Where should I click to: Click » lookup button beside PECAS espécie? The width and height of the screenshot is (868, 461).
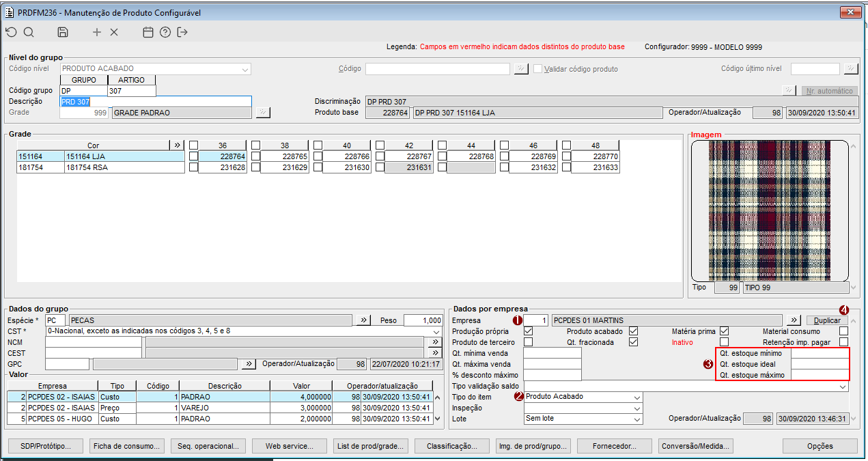[364, 320]
